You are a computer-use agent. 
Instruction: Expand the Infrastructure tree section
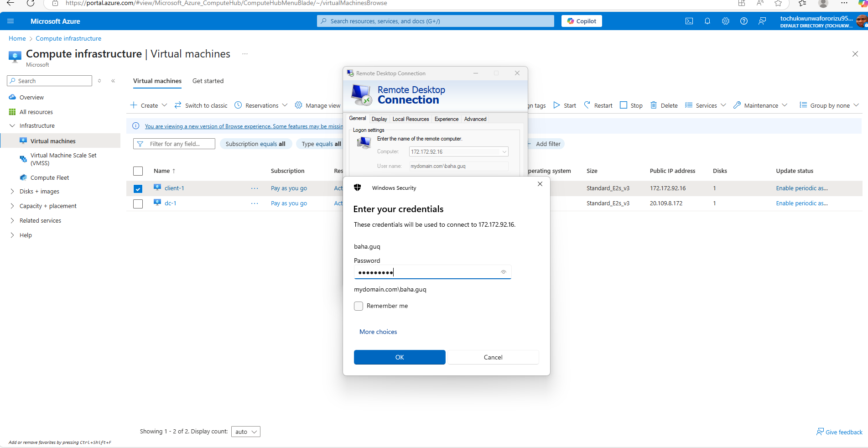12,125
